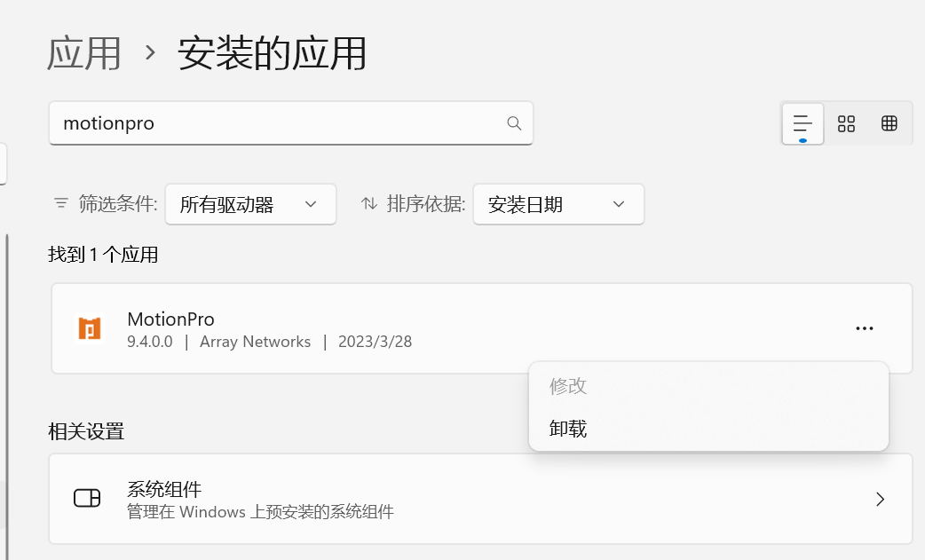Screen dimensions: 925x560
Task: Click the left sidebar vertical scrollbar
Action: (x=7, y=373)
